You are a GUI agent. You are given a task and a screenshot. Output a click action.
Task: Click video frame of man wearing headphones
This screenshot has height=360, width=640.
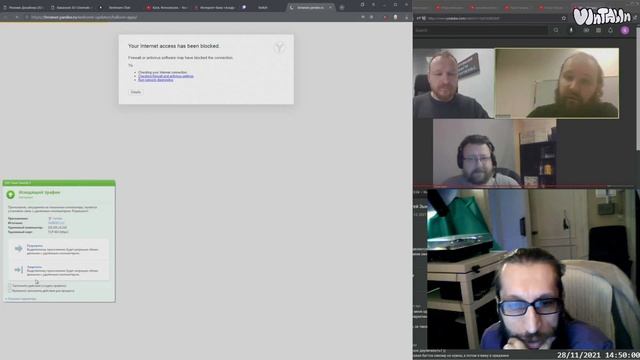tap(494, 152)
